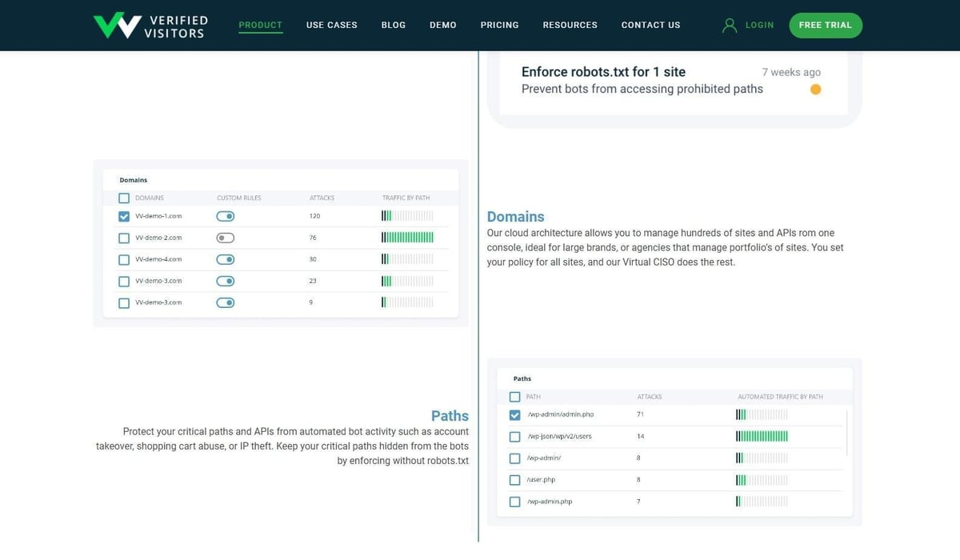This screenshot has width=960, height=560.
Task: Open the PRODUCT menu item
Action: click(261, 25)
